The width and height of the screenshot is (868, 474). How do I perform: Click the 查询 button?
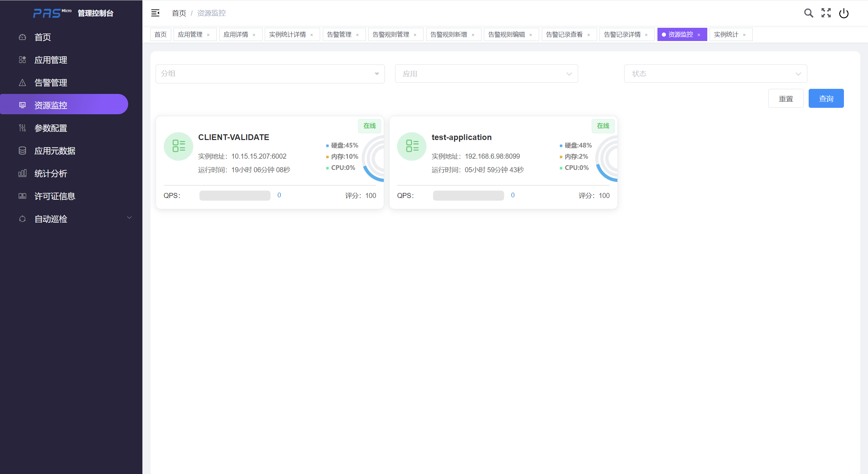click(x=826, y=98)
